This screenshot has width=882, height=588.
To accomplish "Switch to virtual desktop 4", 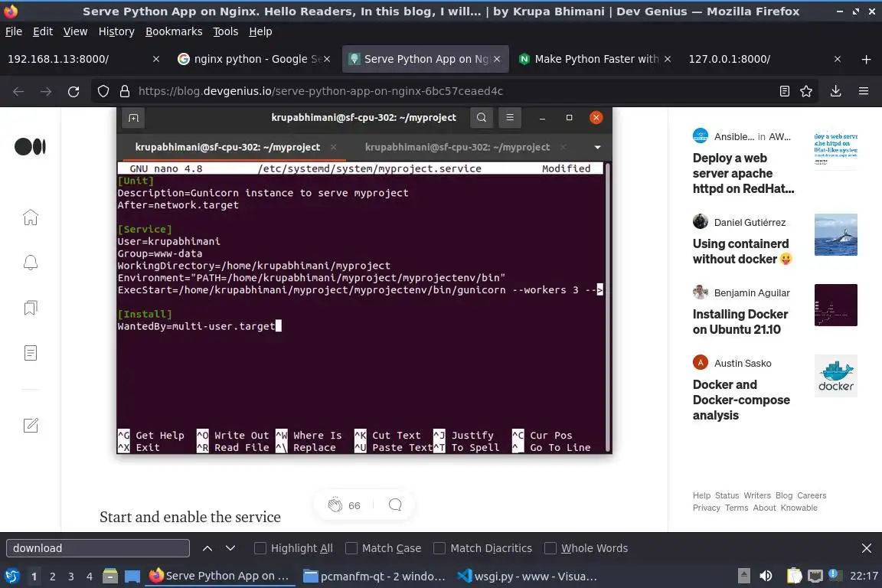I will point(90,577).
